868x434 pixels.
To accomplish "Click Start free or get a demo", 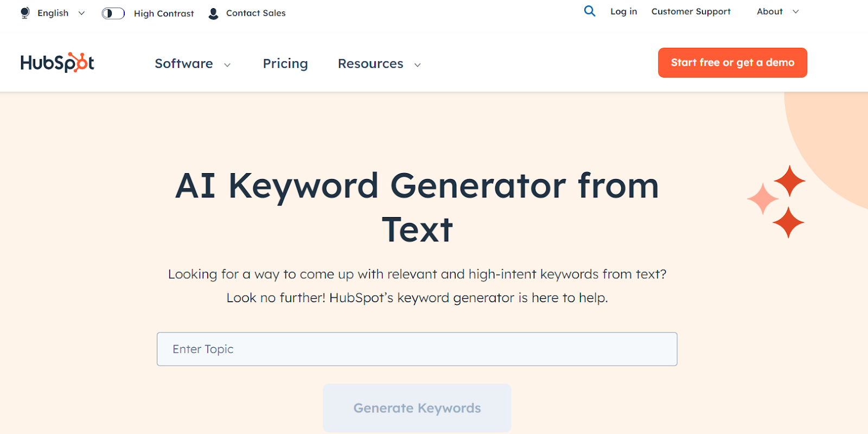I will click(x=732, y=62).
